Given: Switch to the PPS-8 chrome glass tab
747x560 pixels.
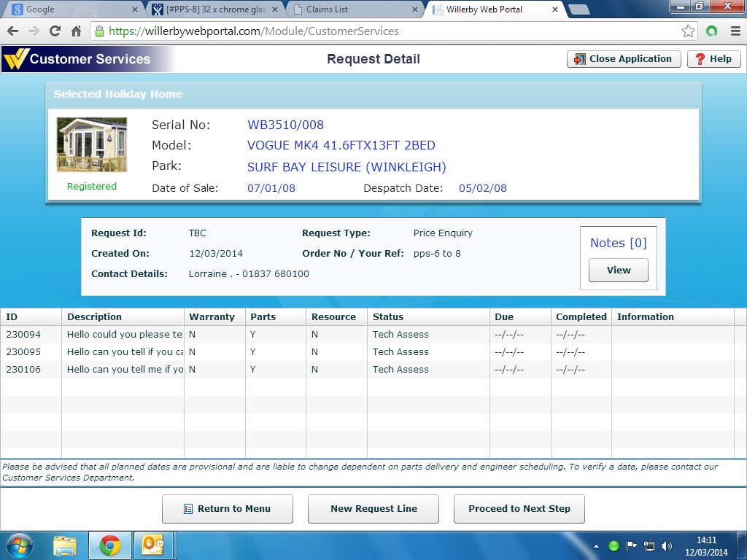Looking at the screenshot, I should [215, 9].
